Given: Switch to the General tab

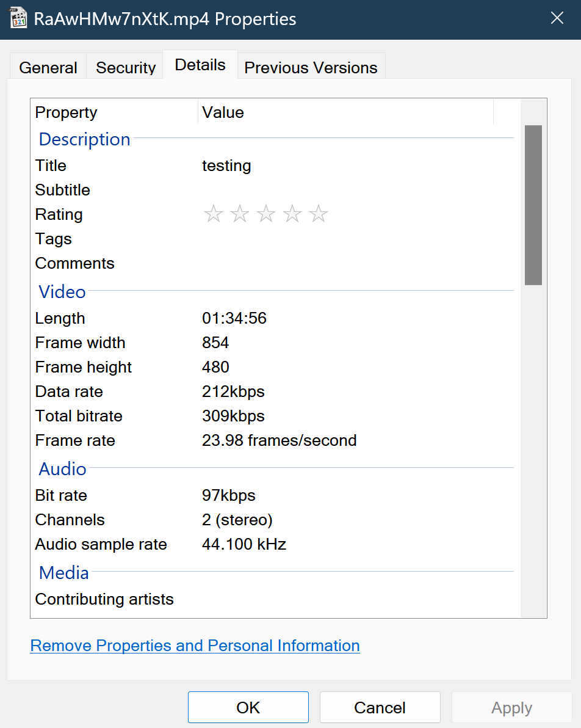Looking at the screenshot, I should (48, 67).
